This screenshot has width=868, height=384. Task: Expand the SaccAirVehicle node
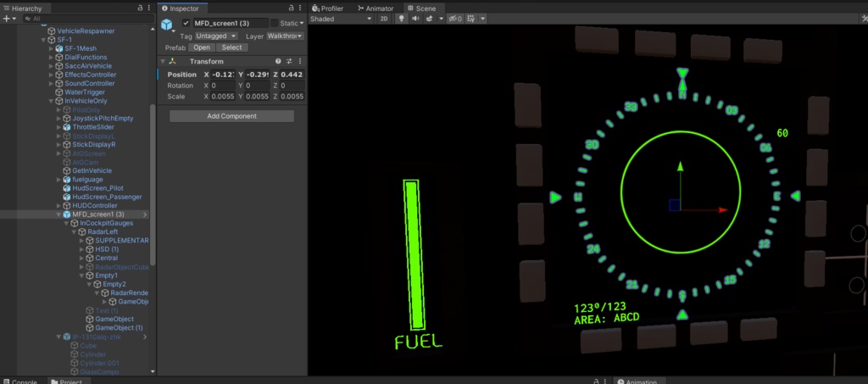52,66
